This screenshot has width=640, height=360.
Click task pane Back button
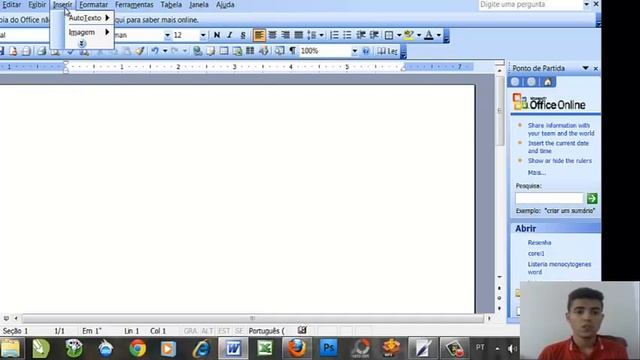pos(515,82)
